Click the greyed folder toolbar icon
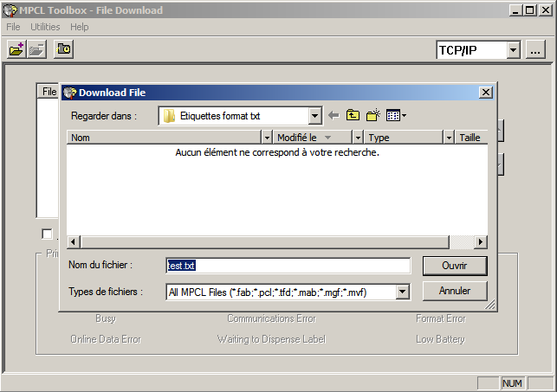 (x=37, y=49)
